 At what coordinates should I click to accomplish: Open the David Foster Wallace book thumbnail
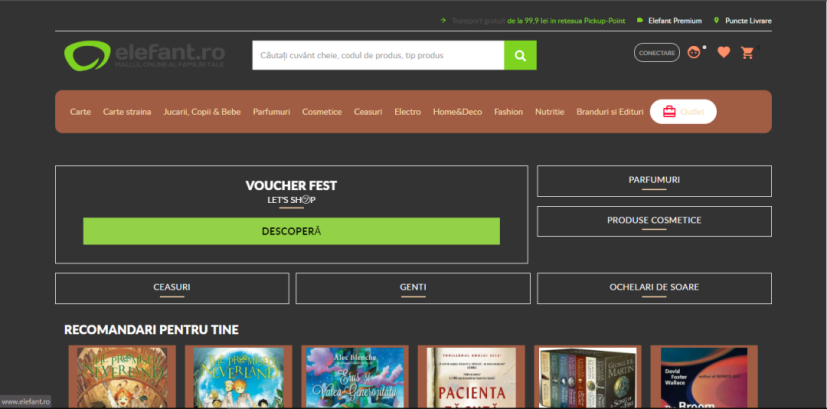(x=704, y=376)
